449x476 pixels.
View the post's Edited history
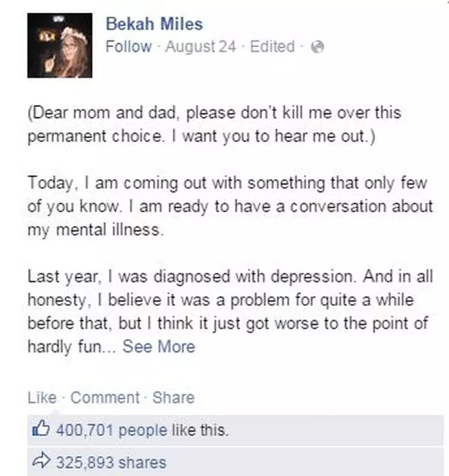click(272, 47)
